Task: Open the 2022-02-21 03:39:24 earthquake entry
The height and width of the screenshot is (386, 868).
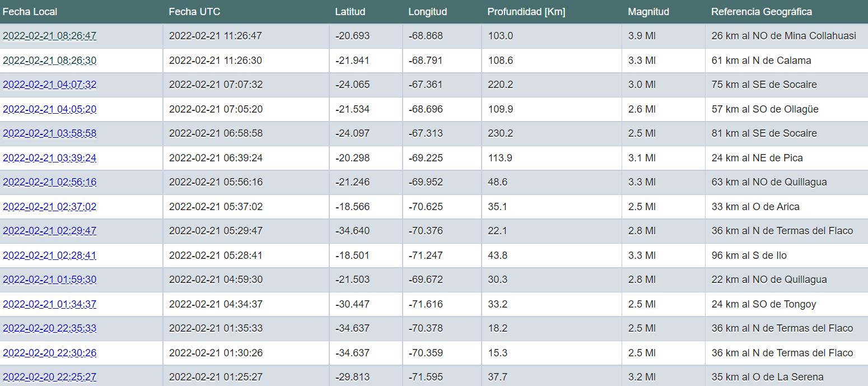Action: pyautogui.click(x=49, y=158)
